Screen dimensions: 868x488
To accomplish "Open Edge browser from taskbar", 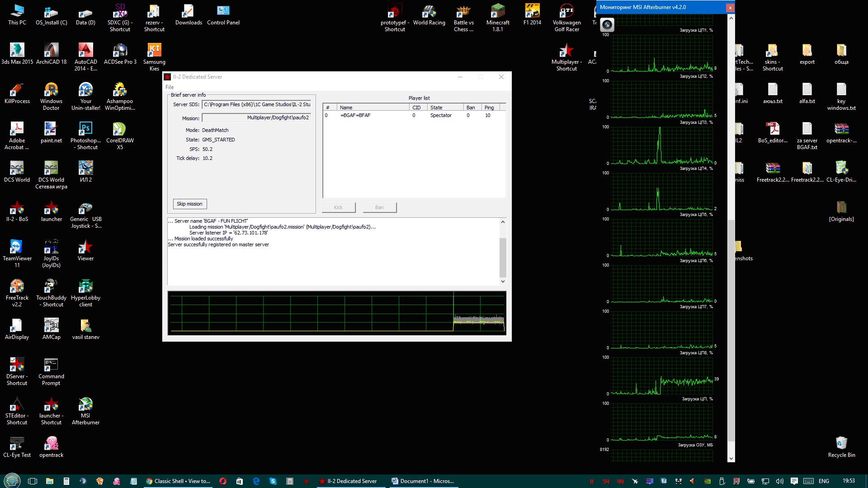I will (x=256, y=481).
